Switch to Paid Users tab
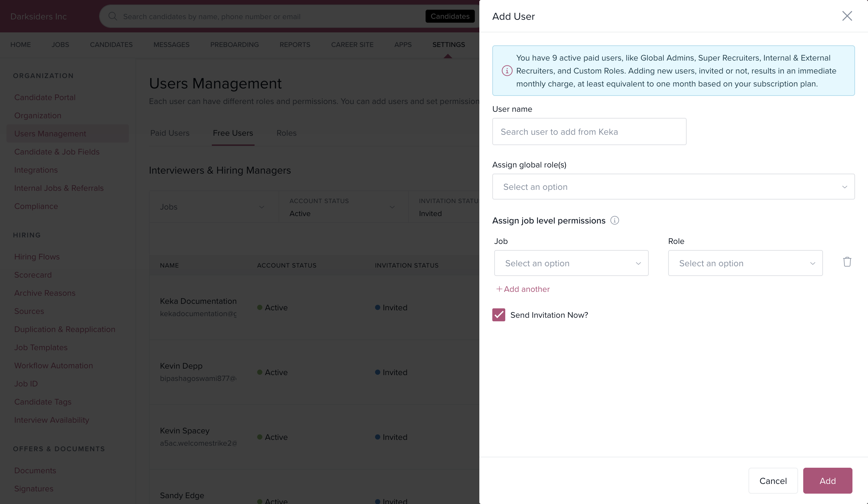This screenshot has width=868, height=504. pyautogui.click(x=170, y=133)
